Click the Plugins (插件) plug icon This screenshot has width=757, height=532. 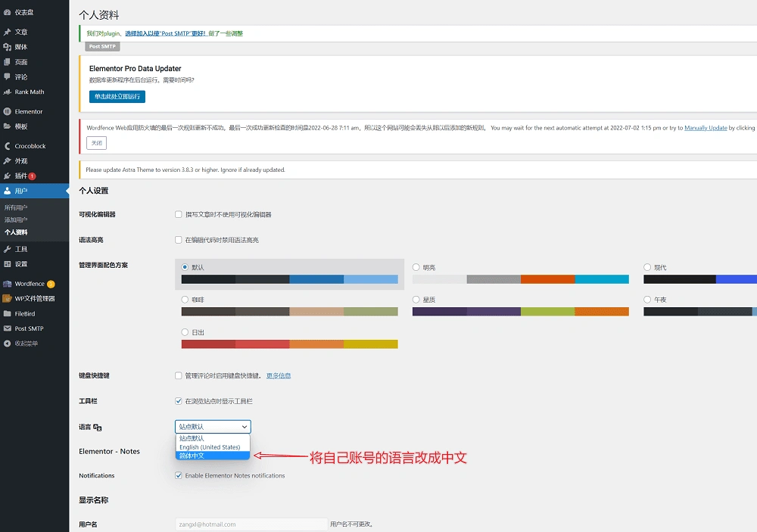[x=8, y=176]
